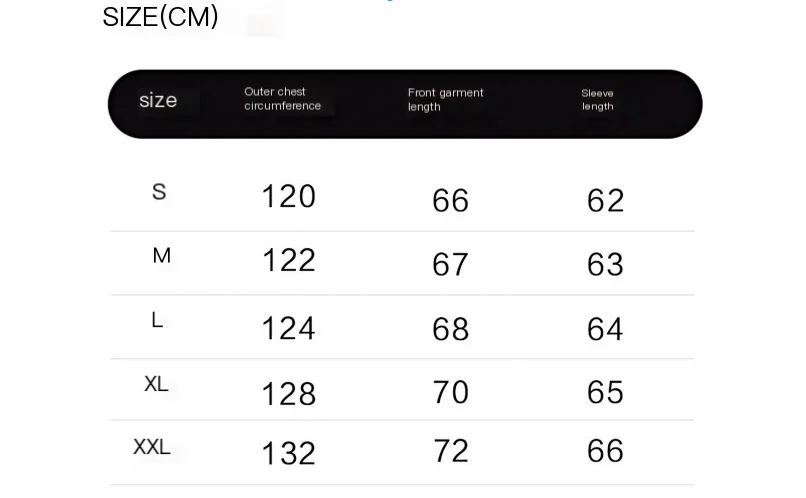Image resolution: width=806 pixels, height=498 pixels.
Task: Select the 'Front garment length' header
Action: point(445,99)
